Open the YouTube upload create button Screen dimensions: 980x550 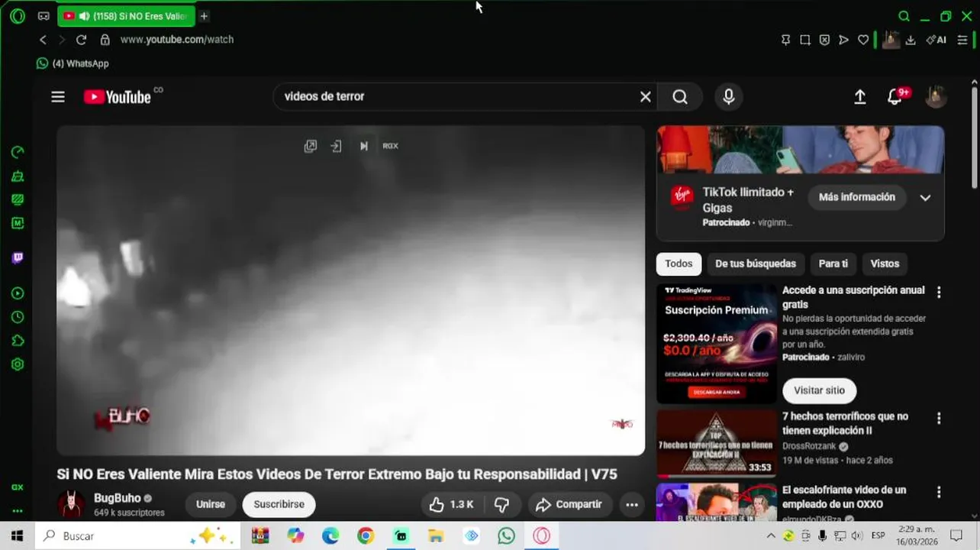(x=859, y=96)
